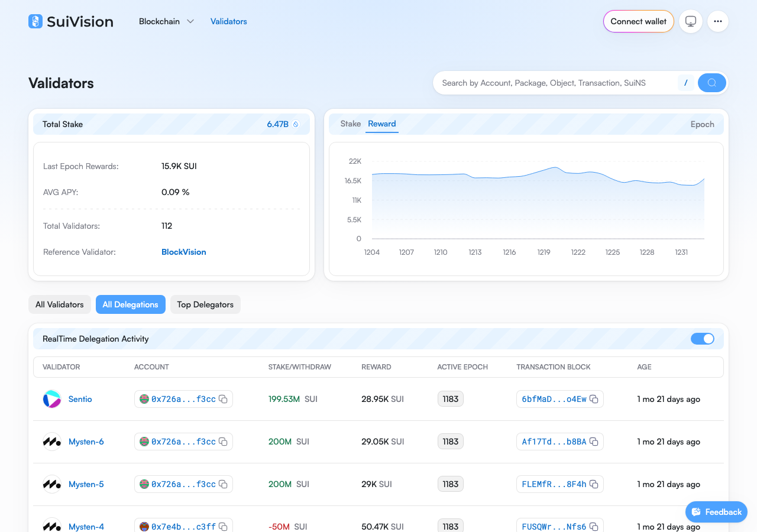Open the display theme monitor icon

[691, 21]
